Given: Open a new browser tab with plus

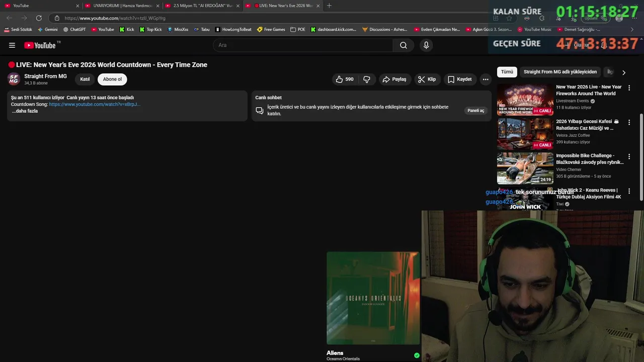Looking at the screenshot, I should pyautogui.click(x=329, y=6).
